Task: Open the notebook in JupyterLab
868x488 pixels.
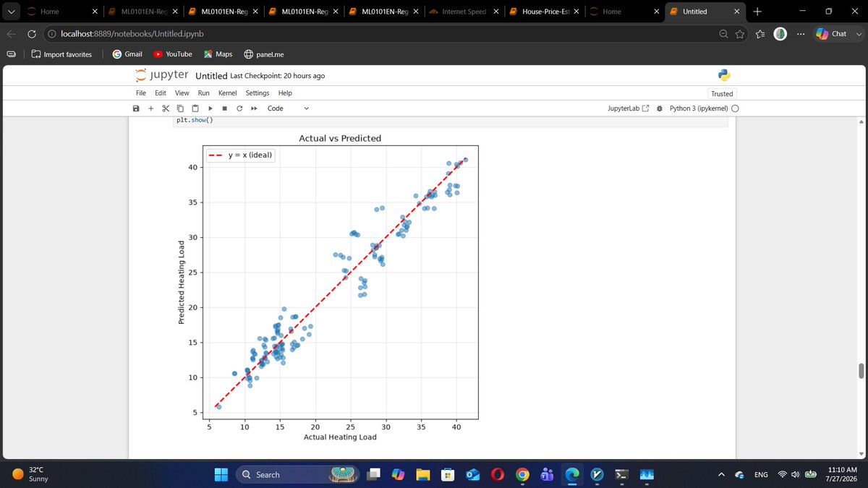Action: (x=629, y=108)
